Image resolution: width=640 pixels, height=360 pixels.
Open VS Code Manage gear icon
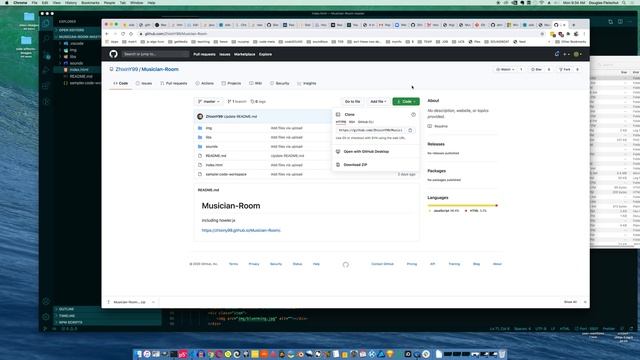[46, 316]
